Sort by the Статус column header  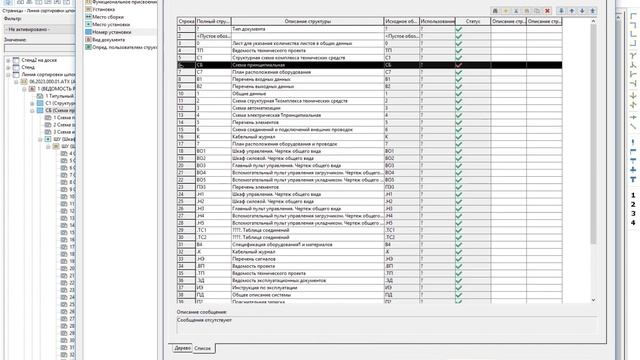[x=473, y=21]
